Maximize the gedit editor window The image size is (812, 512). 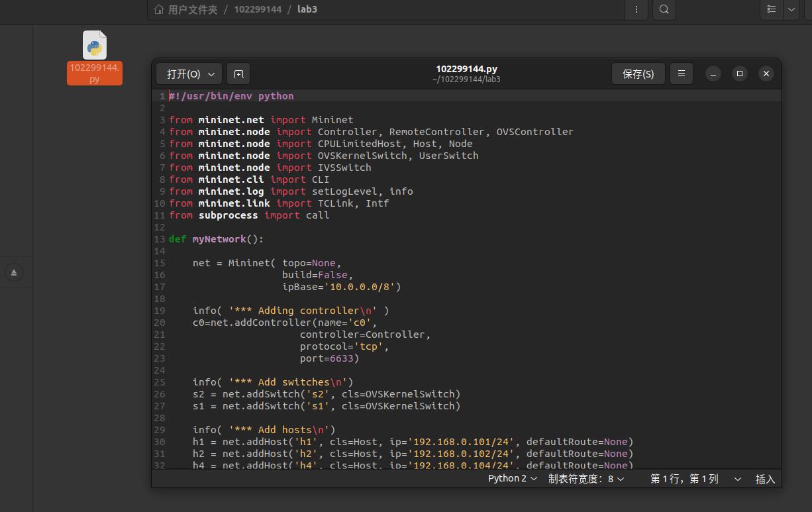click(740, 74)
